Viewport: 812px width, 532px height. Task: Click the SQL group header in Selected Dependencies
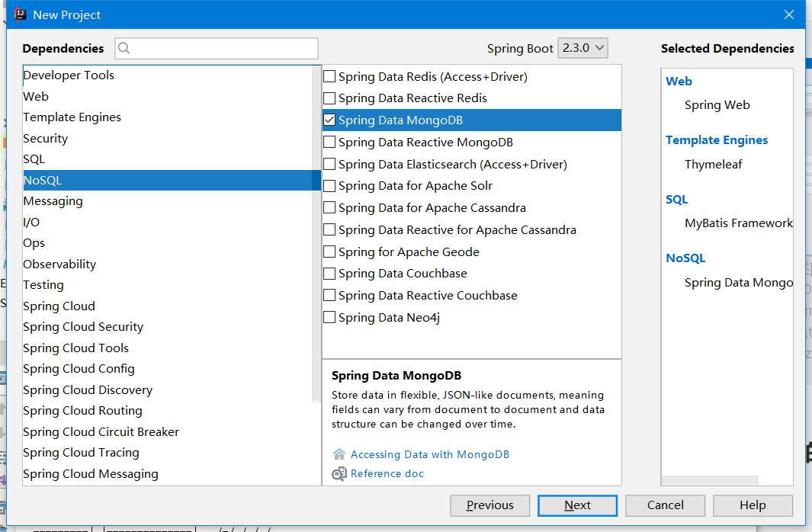[x=677, y=200]
